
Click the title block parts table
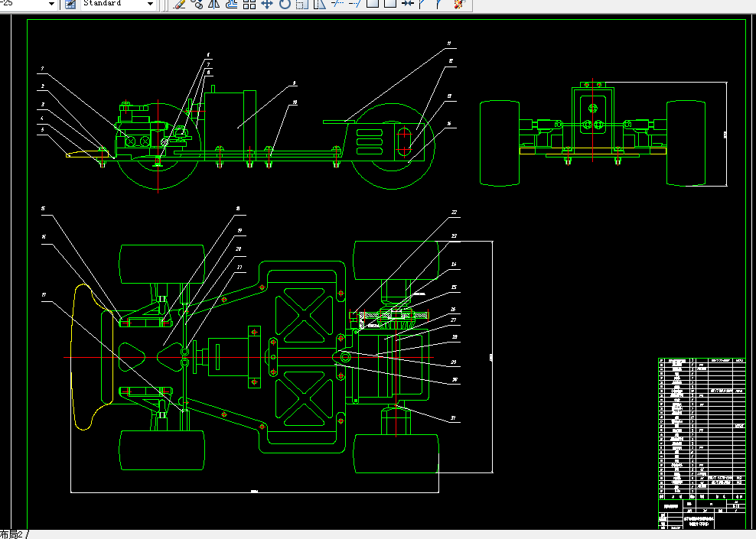pos(702,429)
